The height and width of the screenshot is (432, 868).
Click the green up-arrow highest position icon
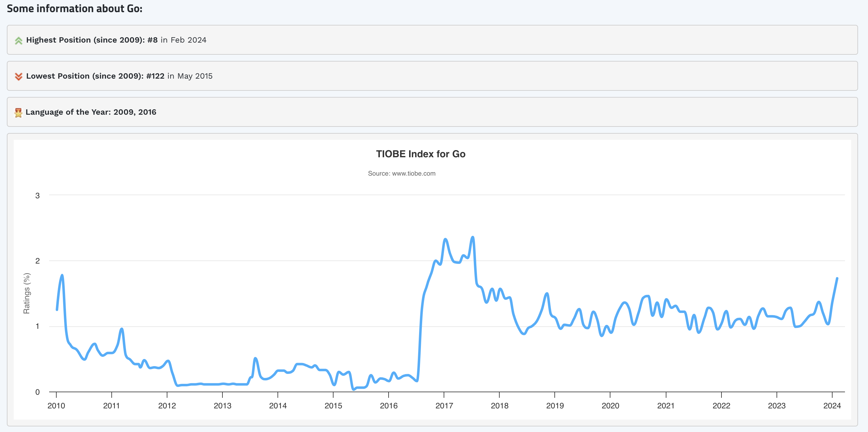19,41
